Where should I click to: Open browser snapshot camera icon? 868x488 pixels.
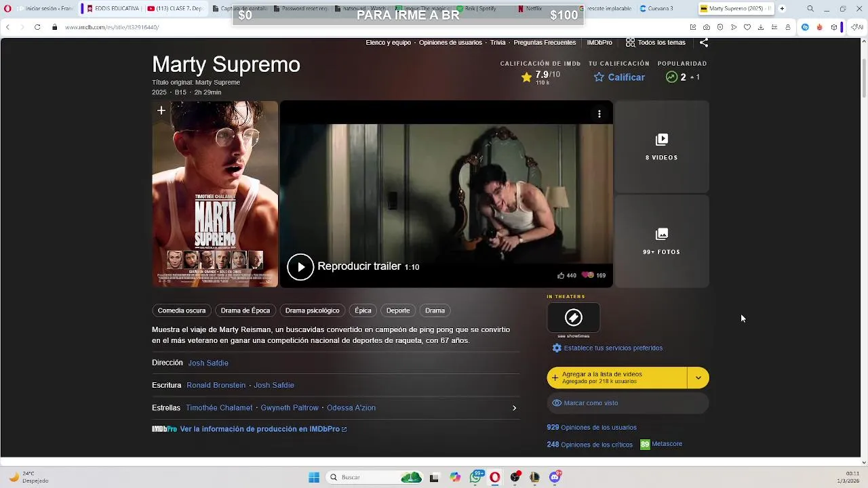point(707,27)
